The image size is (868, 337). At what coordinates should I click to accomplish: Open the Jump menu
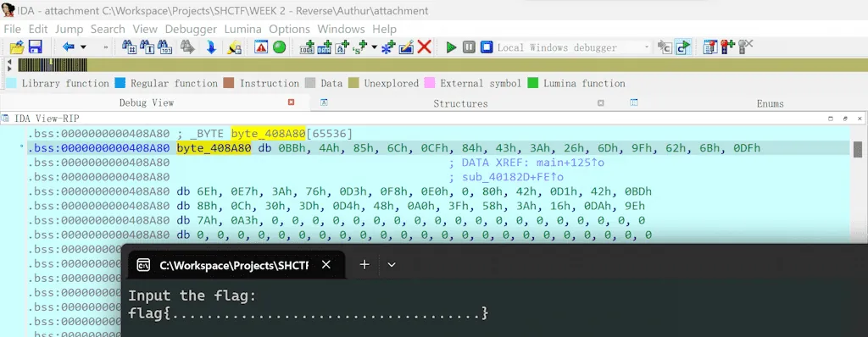coord(70,29)
